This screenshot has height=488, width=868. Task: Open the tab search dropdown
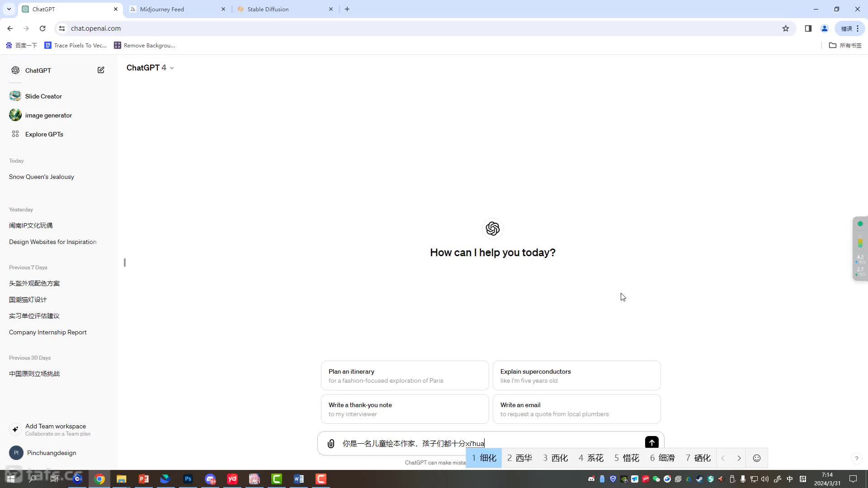[x=9, y=9]
